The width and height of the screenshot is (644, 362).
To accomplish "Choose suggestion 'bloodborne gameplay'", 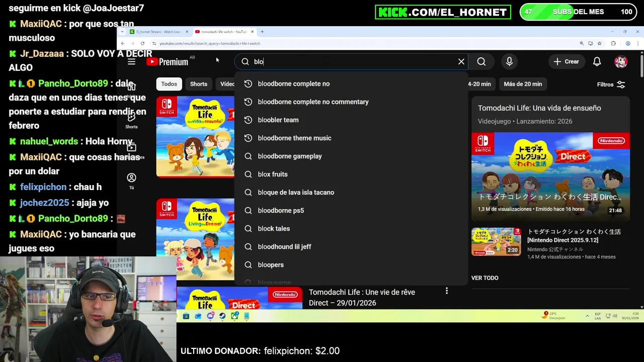I will point(351,156).
